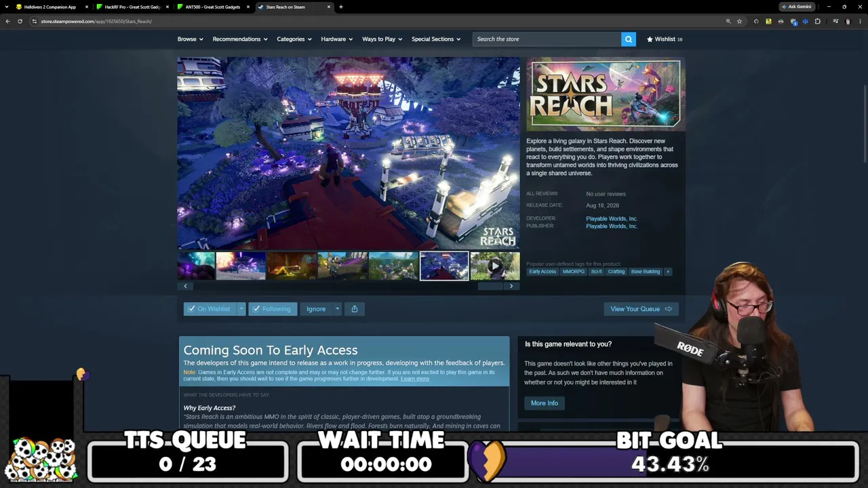868x488 pixels.
Task: Click the shield extension icon with badge
Action: click(793, 21)
